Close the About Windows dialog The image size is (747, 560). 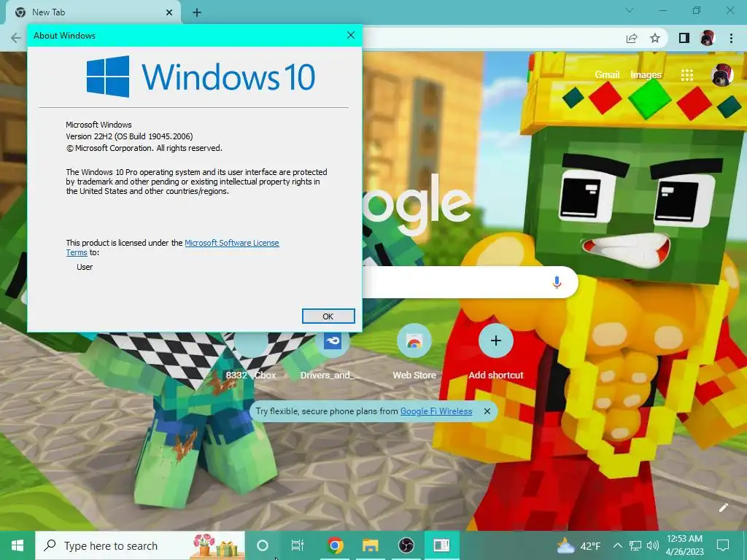pos(351,35)
